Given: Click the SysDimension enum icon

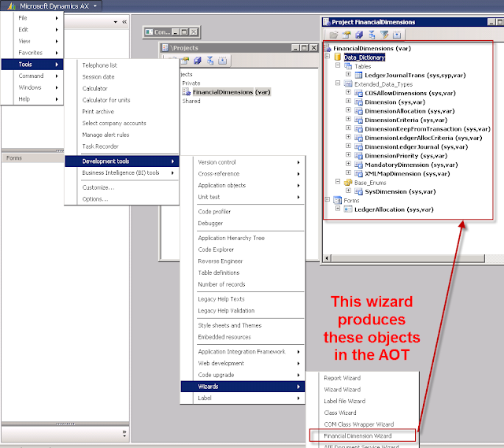Looking at the screenshot, I should coord(358,191).
